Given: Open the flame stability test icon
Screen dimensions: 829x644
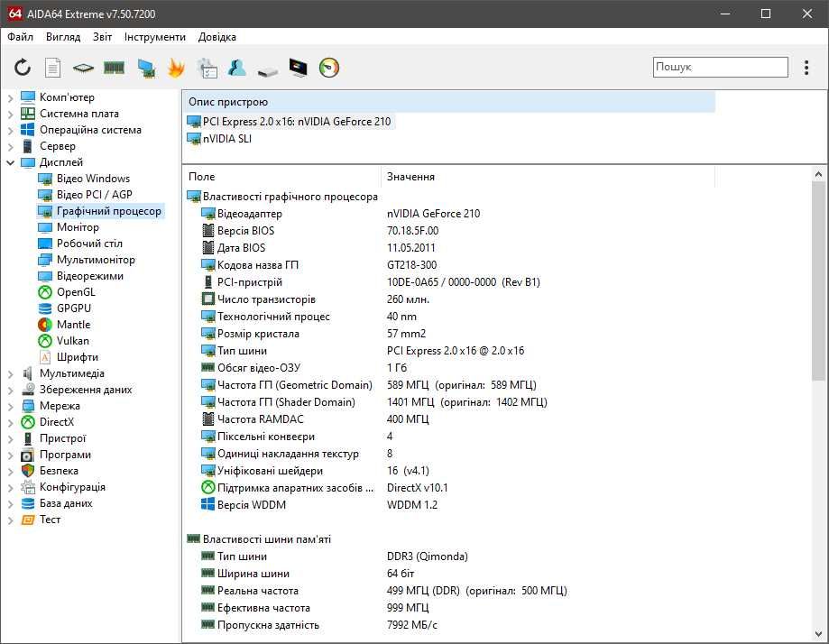Looking at the screenshot, I should [x=176, y=68].
